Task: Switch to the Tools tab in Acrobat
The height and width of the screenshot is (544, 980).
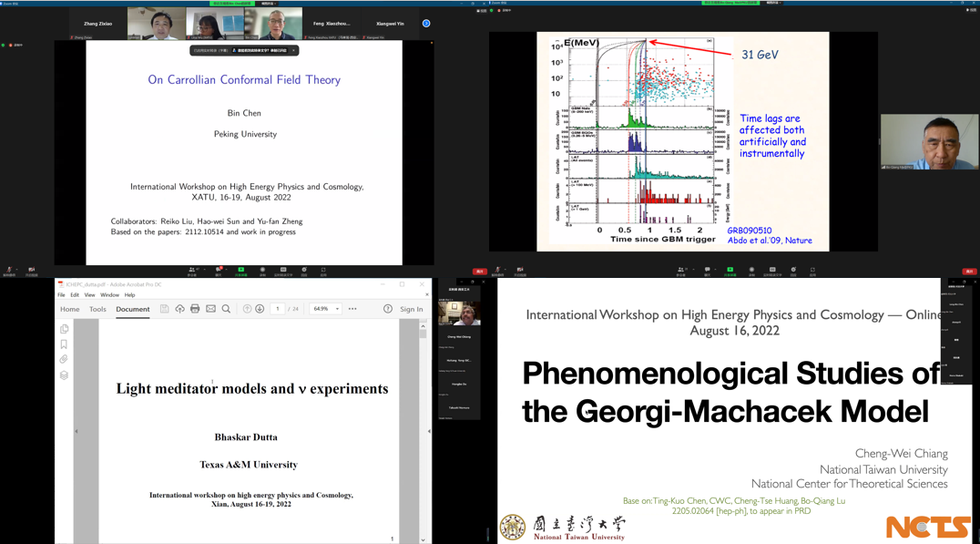Action: [97, 309]
